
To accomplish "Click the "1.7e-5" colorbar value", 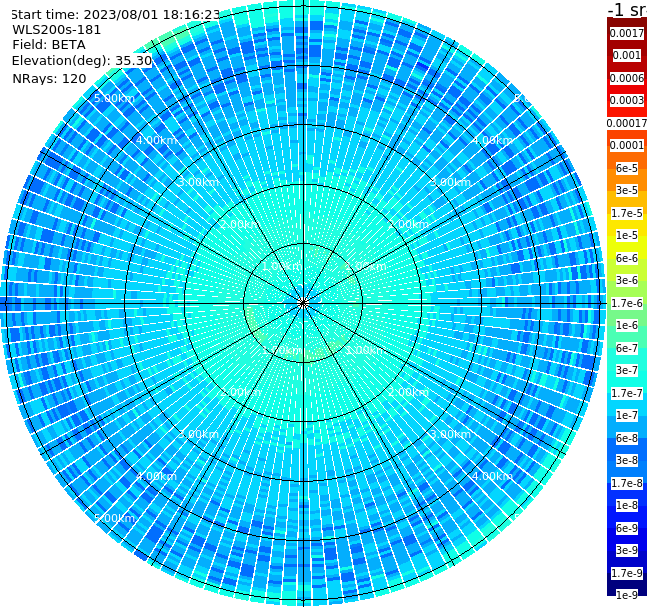I will coord(627,213).
